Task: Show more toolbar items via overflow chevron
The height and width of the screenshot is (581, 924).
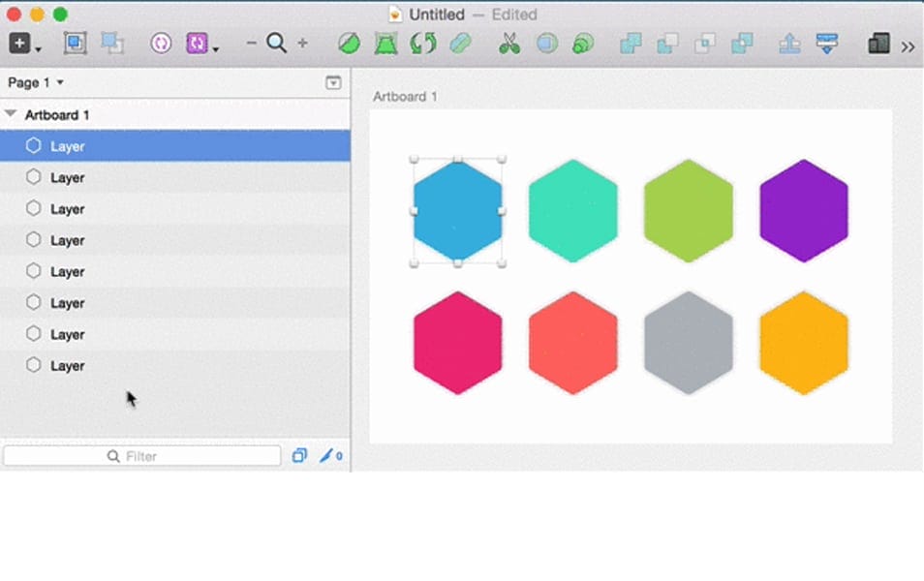Action: click(908, 46)
